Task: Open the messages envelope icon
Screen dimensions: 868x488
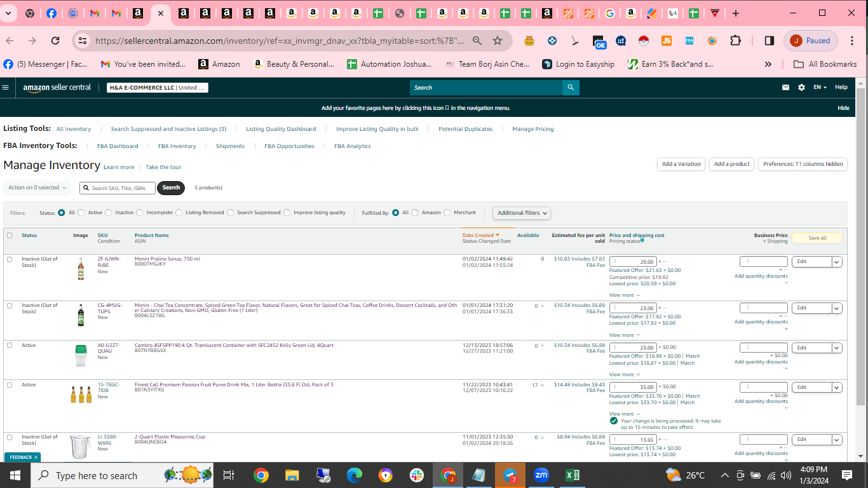Action: (x=785, y=88)
